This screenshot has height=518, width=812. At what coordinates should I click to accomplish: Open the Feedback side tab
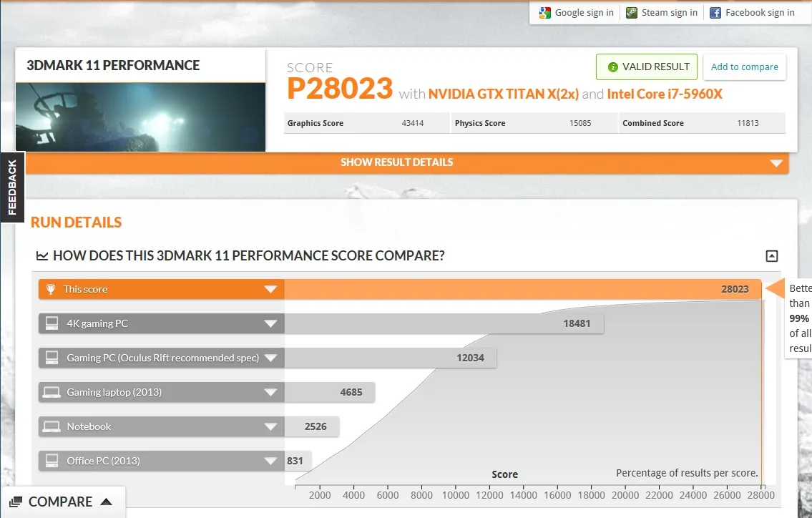tap(12, 187)
